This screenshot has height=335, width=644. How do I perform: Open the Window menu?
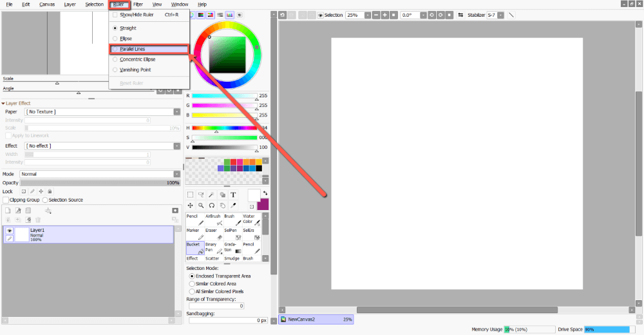[180, 4]
